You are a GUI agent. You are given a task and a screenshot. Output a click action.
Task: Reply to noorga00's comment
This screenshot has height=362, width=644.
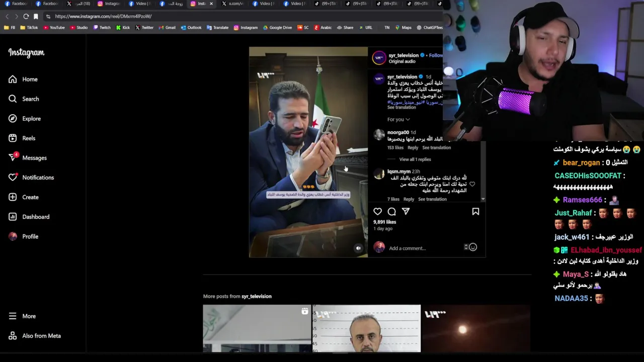413,148
